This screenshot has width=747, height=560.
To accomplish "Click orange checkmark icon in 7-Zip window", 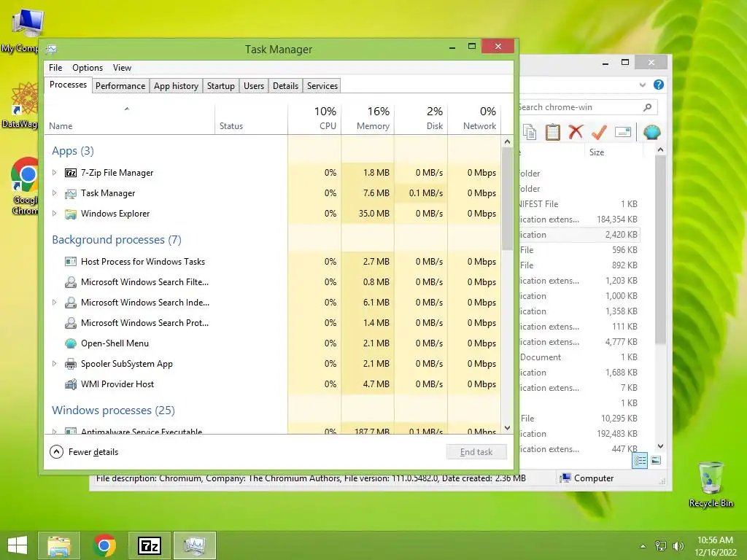I will (600, 132).
